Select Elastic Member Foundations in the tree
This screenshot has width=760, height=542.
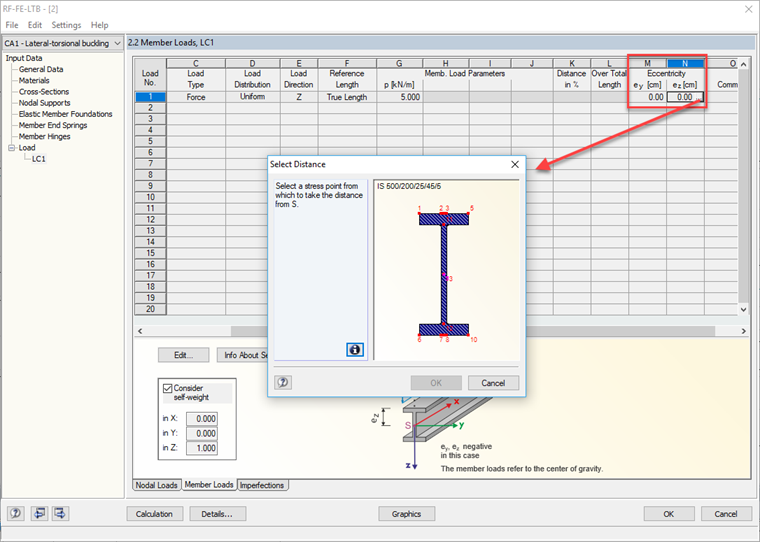click(x=65, y=114)
